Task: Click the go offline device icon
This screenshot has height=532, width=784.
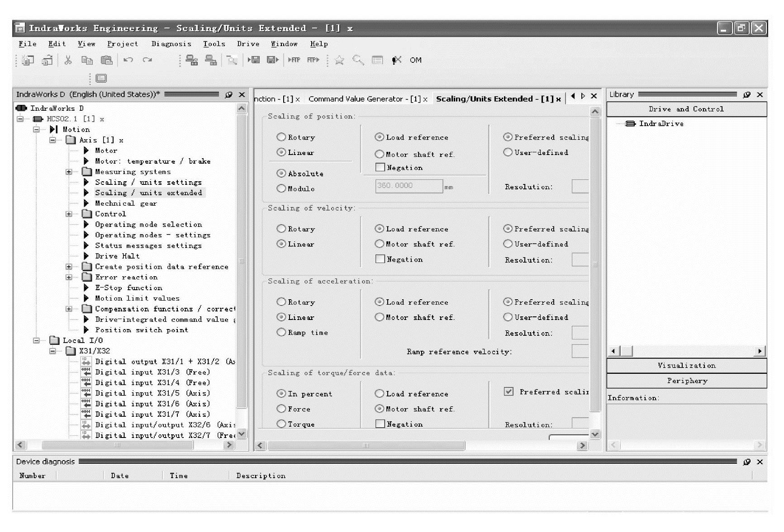Action: point(211,60)
